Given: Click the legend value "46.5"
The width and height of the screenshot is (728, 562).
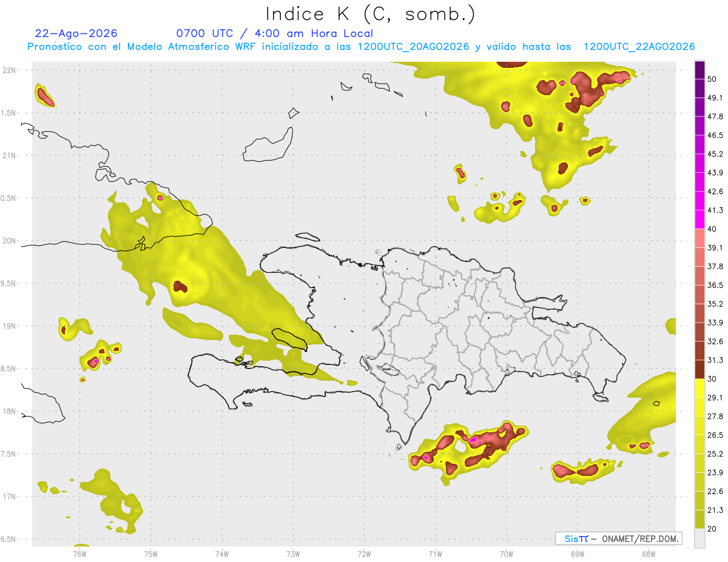Looking at the screenshot, I should click(x=715, y=135).
